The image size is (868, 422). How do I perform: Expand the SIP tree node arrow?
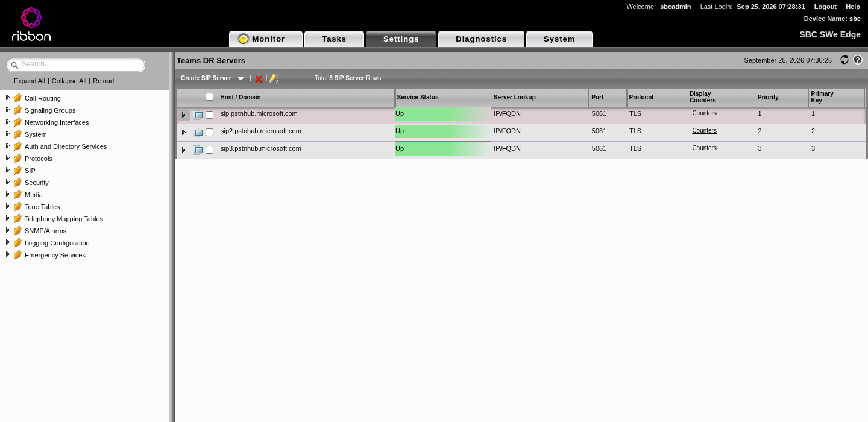pyautogui.click(x=7, y=170)
